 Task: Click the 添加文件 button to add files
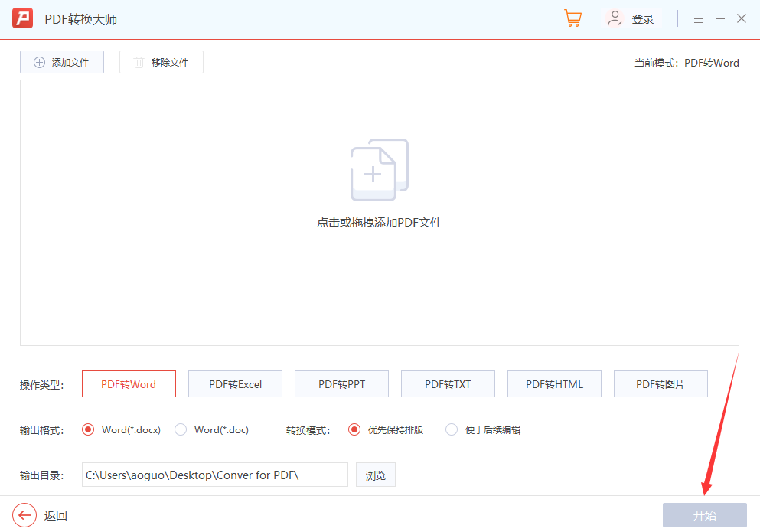click(x=62, y=63)
